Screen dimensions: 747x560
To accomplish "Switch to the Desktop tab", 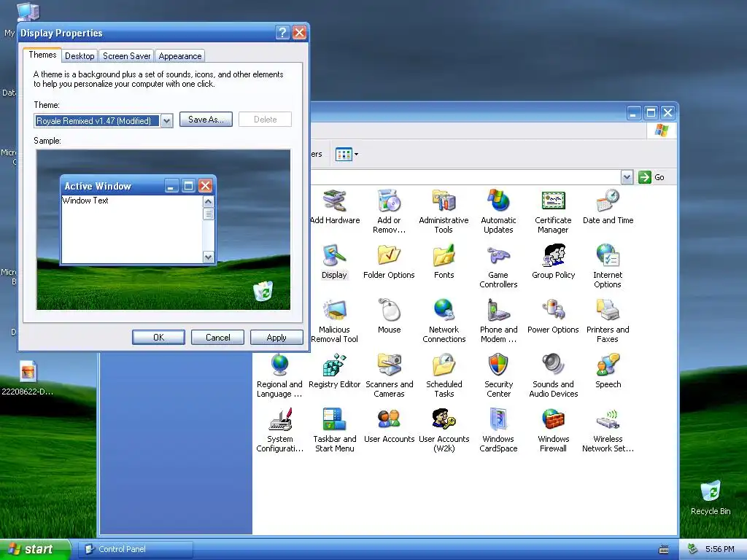I will [80, 55].
